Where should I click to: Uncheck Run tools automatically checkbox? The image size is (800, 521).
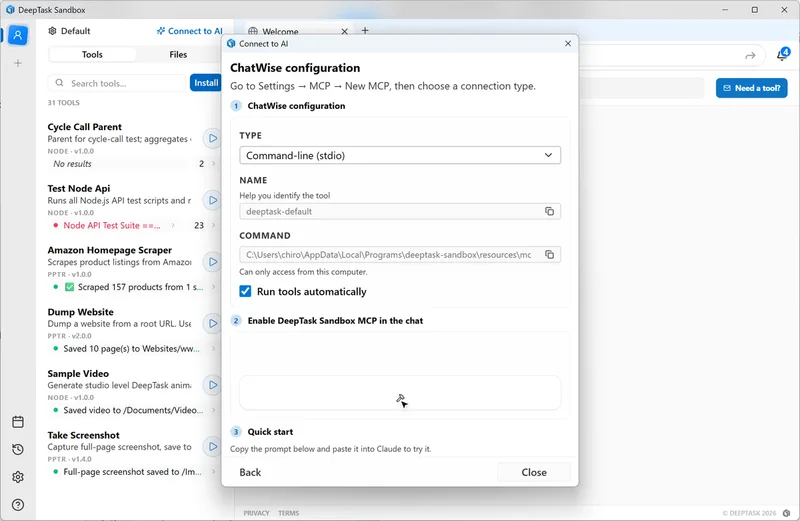(246, 292)
